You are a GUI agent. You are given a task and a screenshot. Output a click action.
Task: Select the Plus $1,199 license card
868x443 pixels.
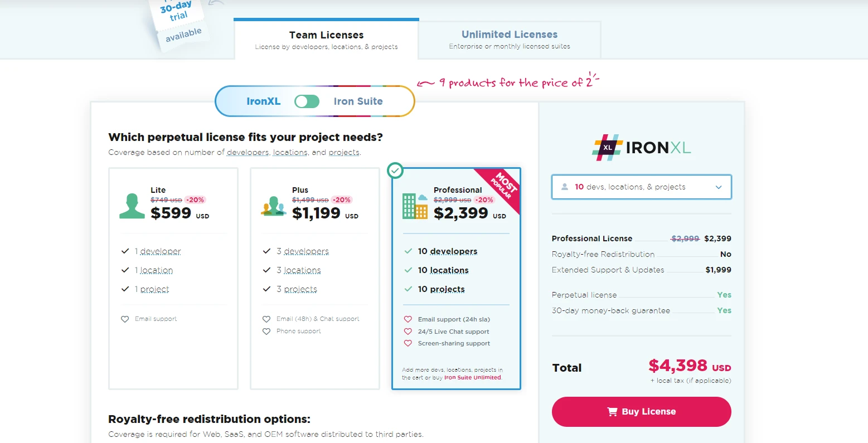[x=315, y=279]
